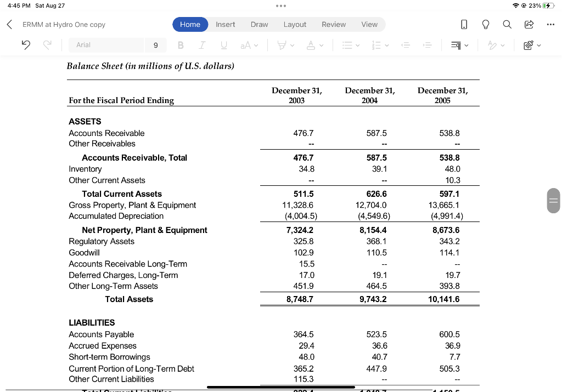Open the Review ribbon tab
The width and height of the screenshot is (562, 392).
point(333,24)
